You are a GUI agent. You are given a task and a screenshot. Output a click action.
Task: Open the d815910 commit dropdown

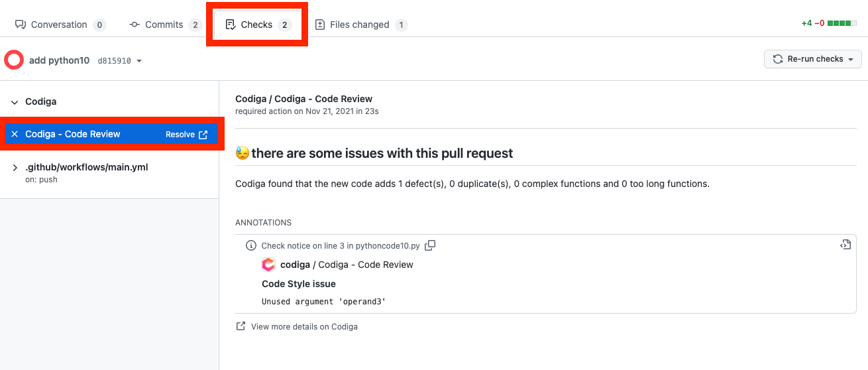point(120,61)
